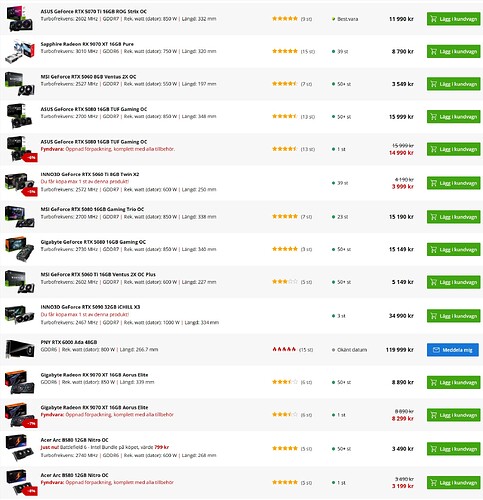Add Sapphire Radeon RX 9070 XT Pure to cart
This screenshot has height=500, width=483.
tap(453, 51)
